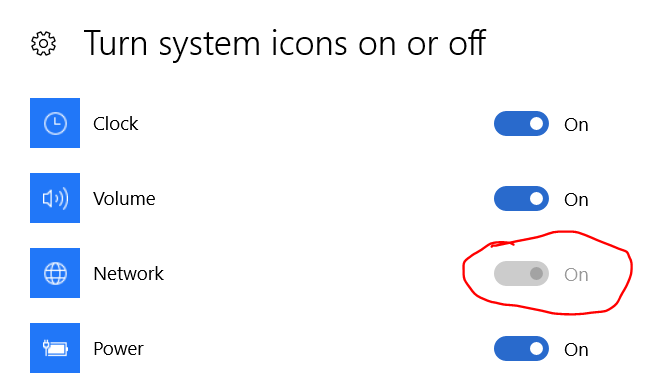The width and height of the screenshot is (660, 392).
Task: Click the settings gear icon beside the title
Action: pyautogui.click(x=43, y=43)
